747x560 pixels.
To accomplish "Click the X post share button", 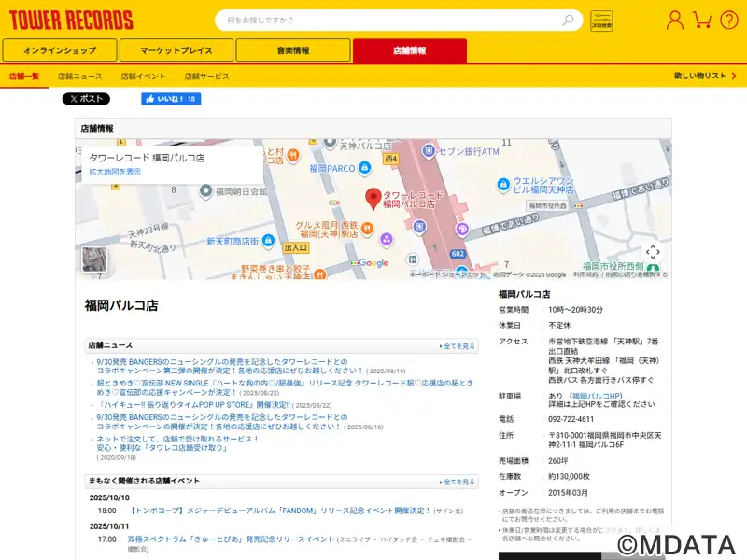I will pos(86,99).
